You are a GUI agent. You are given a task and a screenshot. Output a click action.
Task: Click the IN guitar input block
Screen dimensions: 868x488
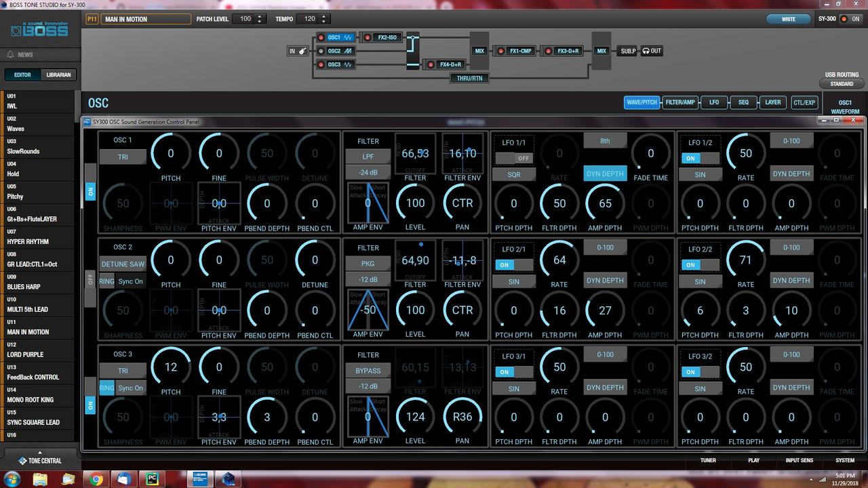(x=298, y=51)
